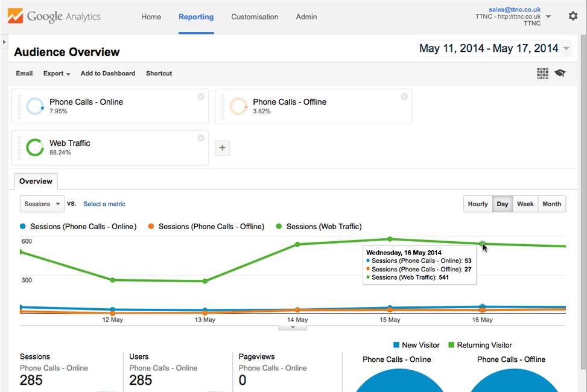Select the Overview tab

pos(36,181)
